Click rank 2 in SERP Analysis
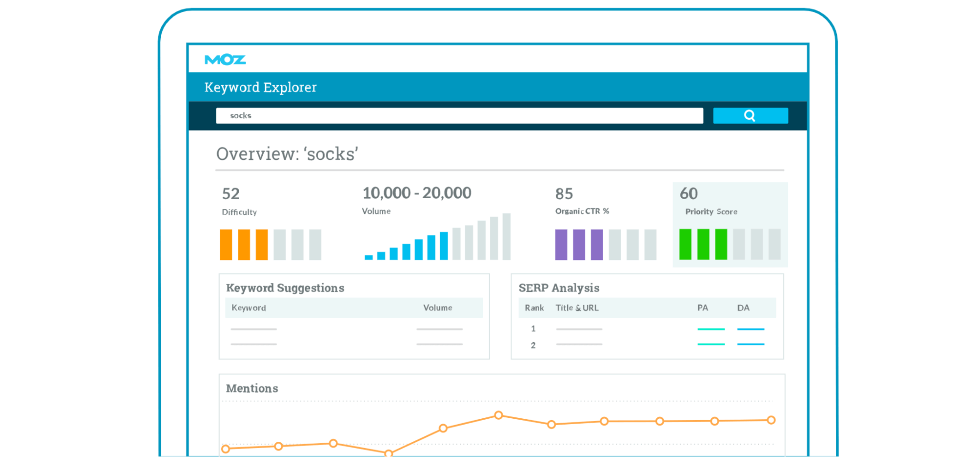980x457 pixels. click(x=533, y=345)
